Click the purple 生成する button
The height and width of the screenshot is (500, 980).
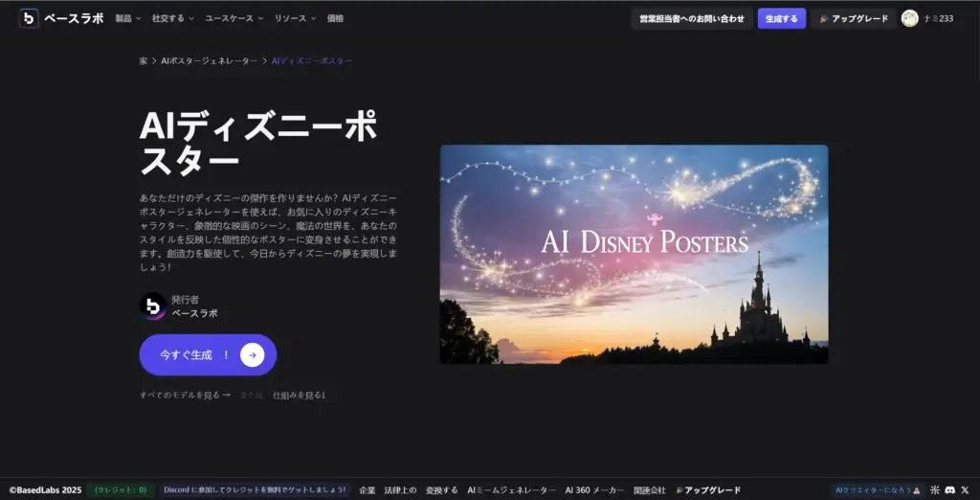click(x=781, y=19)
